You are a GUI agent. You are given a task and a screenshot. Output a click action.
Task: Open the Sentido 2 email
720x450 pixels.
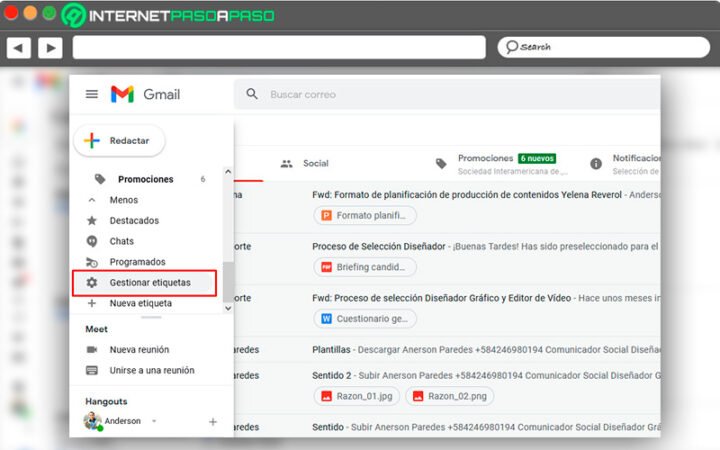tap(332, 376)
